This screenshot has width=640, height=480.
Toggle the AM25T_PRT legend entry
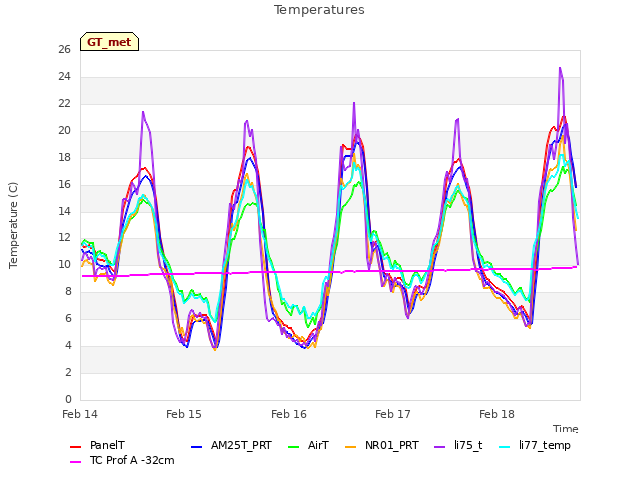(231, 445)
